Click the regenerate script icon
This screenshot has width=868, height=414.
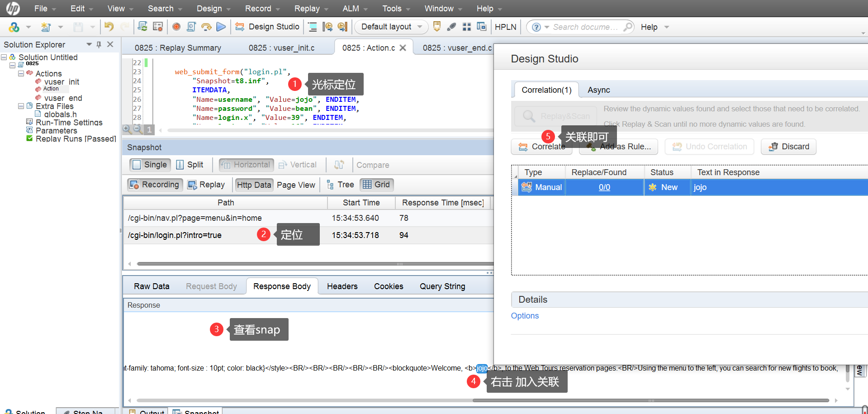click(142, 27)
